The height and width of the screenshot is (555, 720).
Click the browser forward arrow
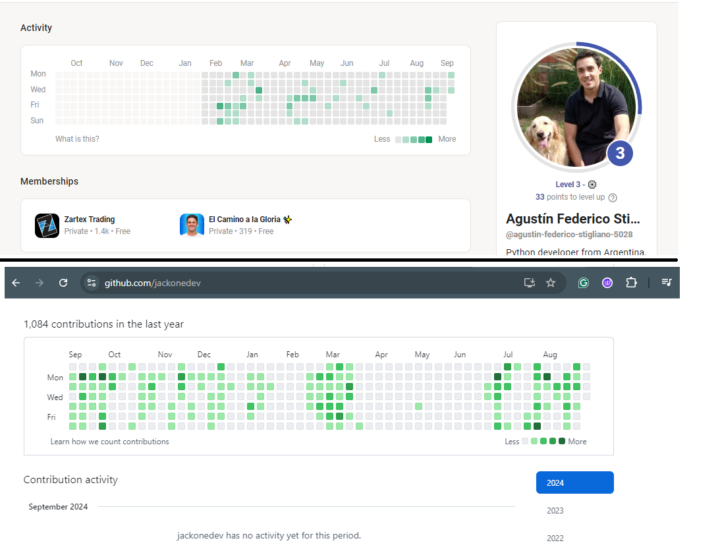[39, 283]
